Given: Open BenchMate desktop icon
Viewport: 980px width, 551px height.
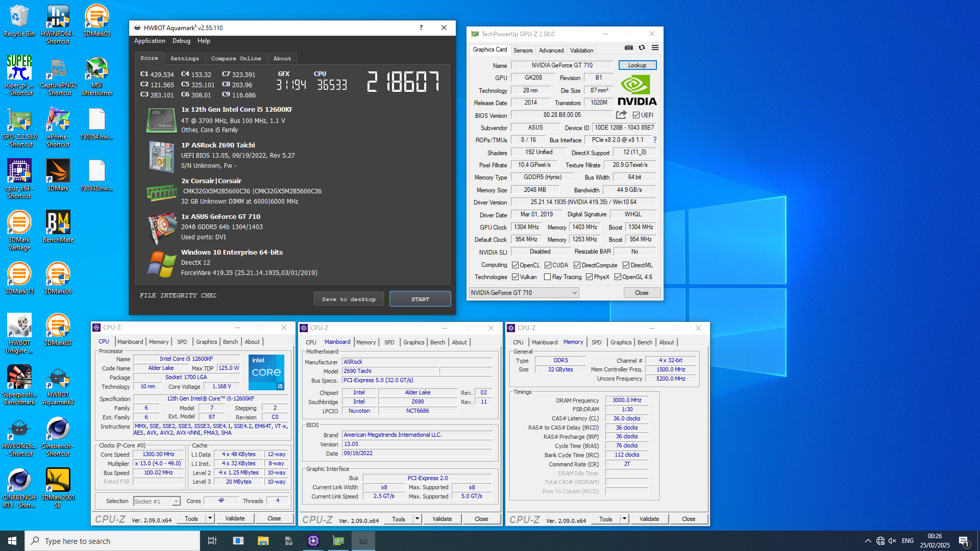Looking at the screenshot, I should [x=58, y=227].
